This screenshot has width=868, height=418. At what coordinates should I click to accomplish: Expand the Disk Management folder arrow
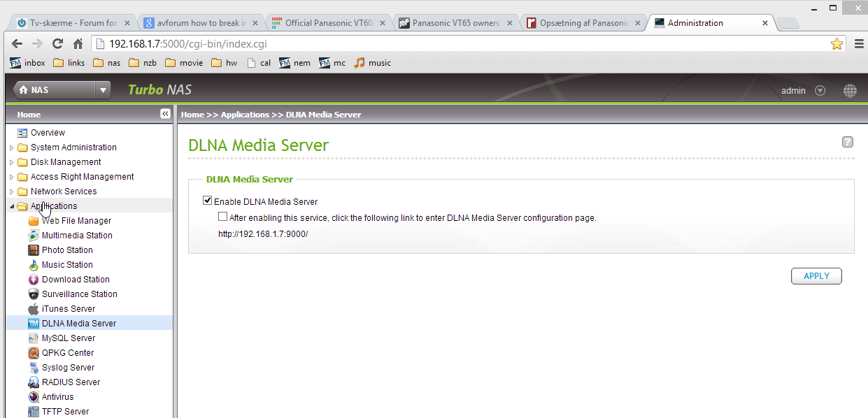coord(11,162)
